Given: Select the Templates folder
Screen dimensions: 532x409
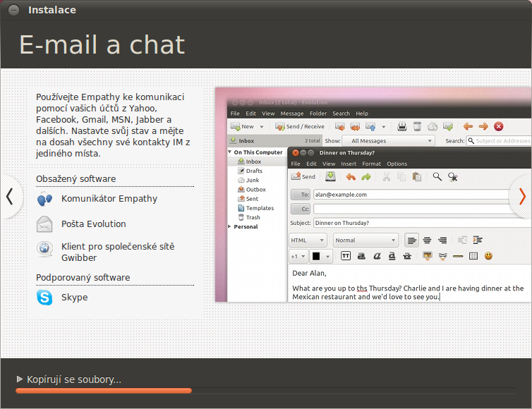Looking at the screenshot, I should point(256,208).
